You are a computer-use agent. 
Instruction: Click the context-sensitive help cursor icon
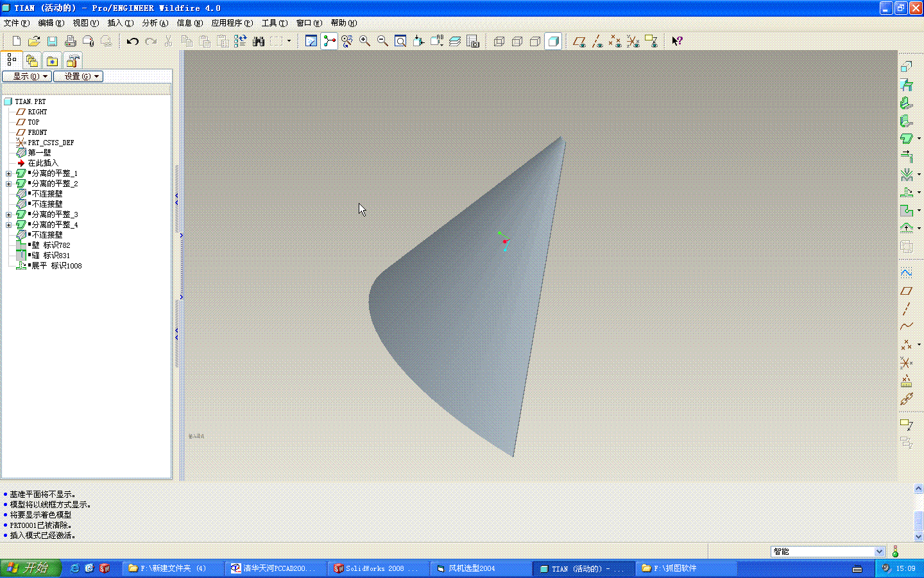(x=677, y=41)
